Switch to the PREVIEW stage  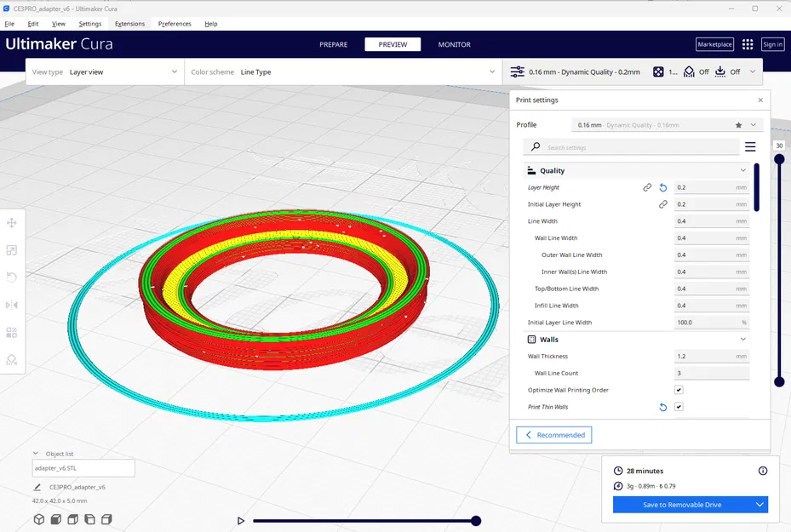[393, 44]
